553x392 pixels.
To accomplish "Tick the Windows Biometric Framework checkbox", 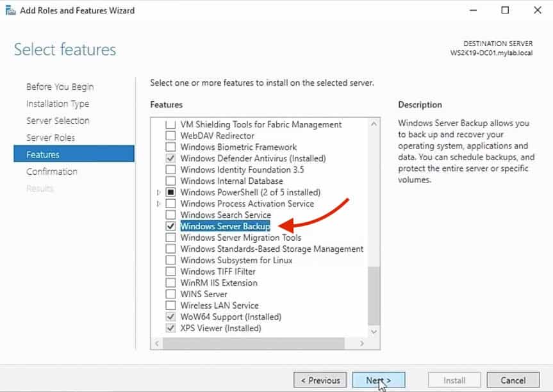I will 170,147.
